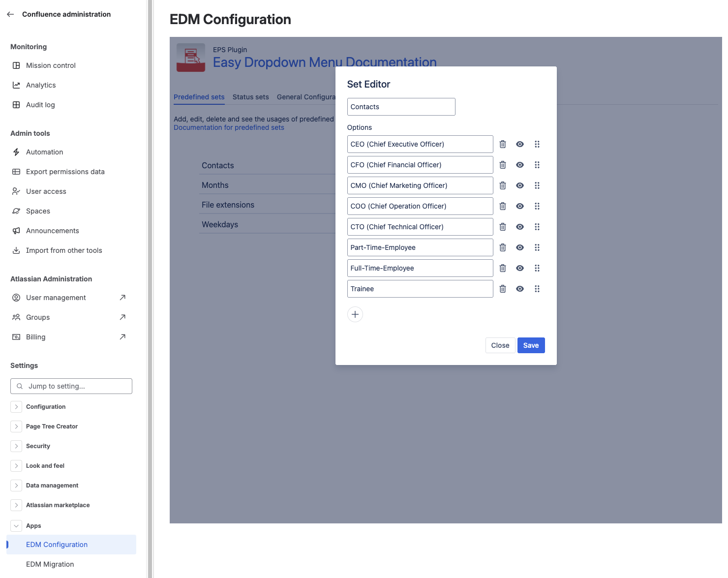Screen dimensions: 728x578
Task: Switch to the Status sets tab
Action: 251,97
